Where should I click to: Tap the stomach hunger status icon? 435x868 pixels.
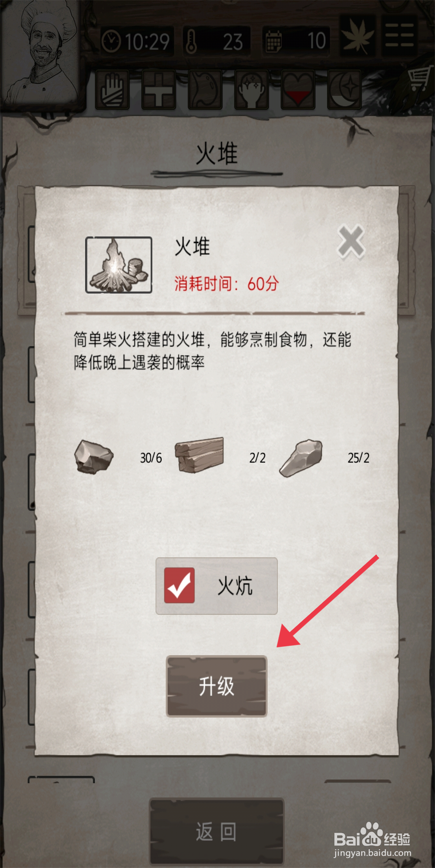(205, 90)
